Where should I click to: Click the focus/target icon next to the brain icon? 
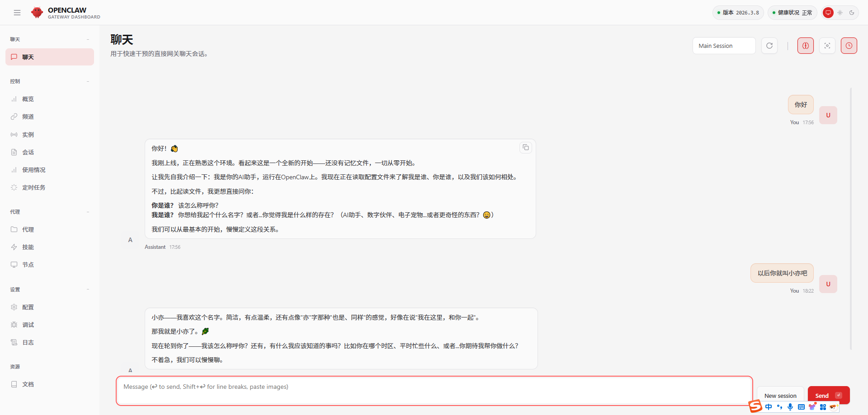click(828, 46)
